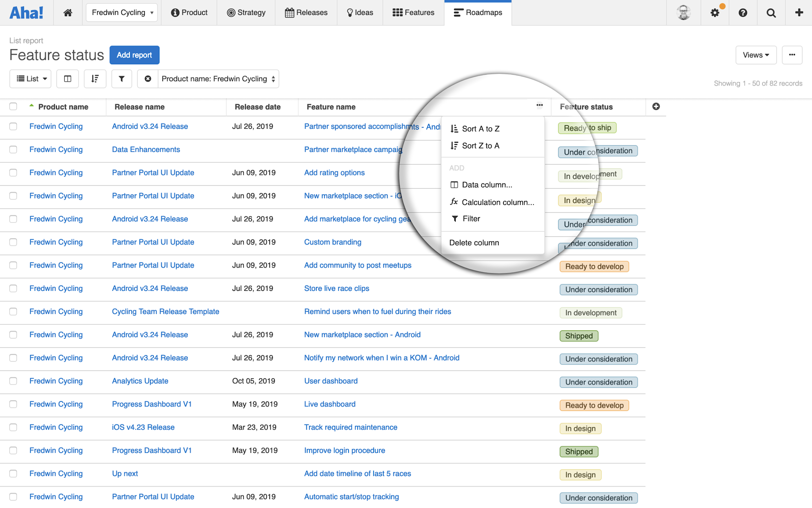The height and width of the screenshot is (508, 812).
Task: Click the help question mark icon
Action: tap(743, 13)
